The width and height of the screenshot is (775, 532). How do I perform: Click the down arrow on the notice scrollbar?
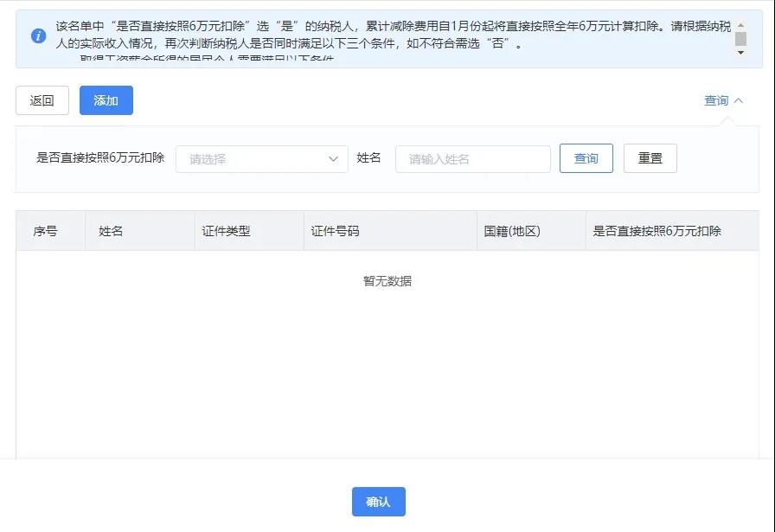pyautogui.click(x=740, y=52)
